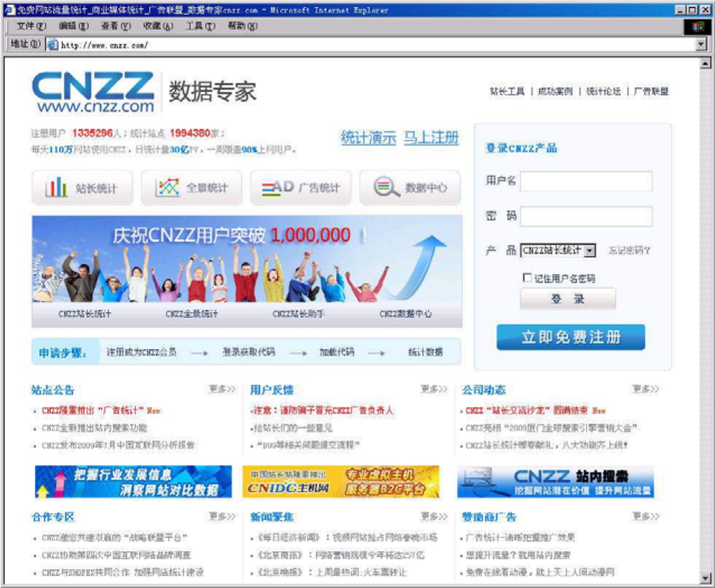The image size is (715, 588).
Task: Open 数据中心 magnifier icon button
Action: pos(410,188)
